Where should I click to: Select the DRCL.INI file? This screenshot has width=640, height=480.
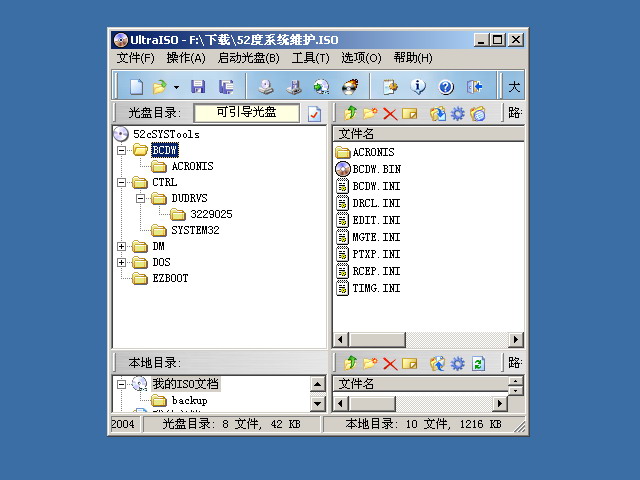pyautogui.click(x=376, y=203)
